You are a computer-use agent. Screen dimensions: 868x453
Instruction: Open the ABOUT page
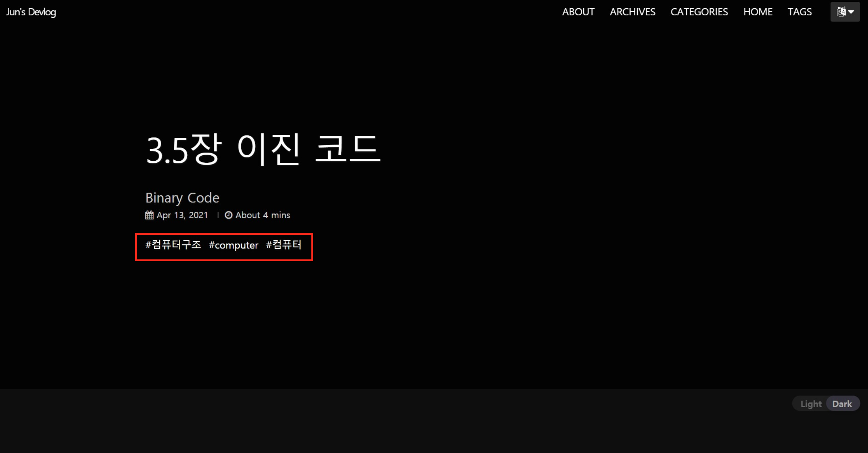point(578,12)
